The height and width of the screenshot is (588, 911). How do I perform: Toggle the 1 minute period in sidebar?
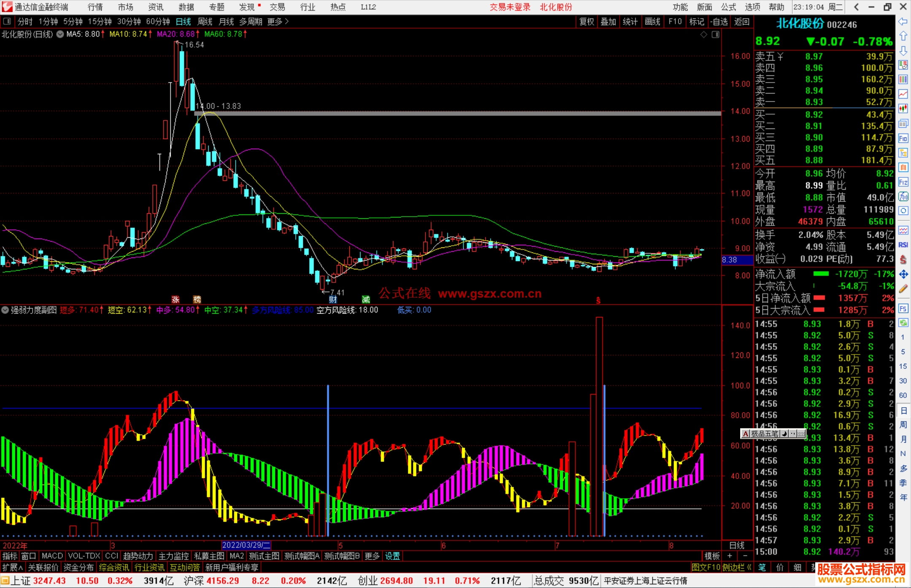click(903, 337)
